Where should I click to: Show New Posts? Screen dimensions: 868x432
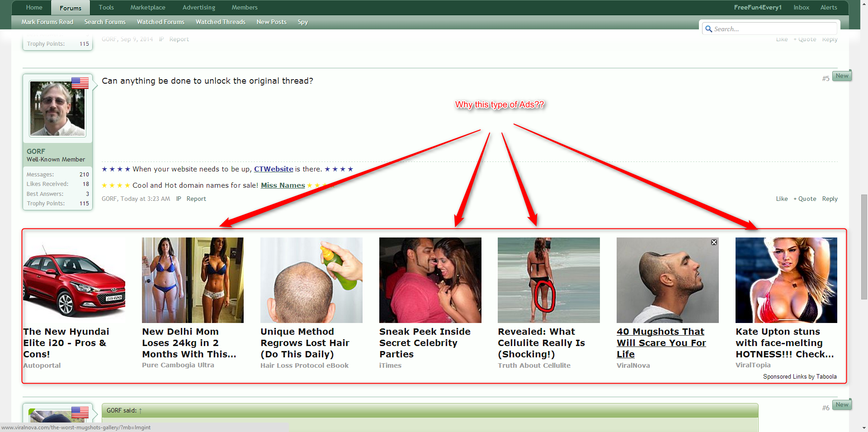pos(272,22)
